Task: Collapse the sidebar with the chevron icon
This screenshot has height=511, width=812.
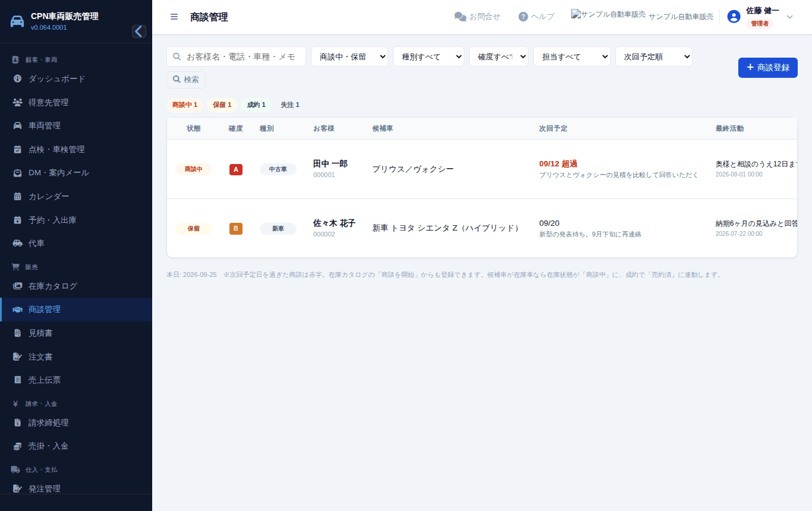Action: [x=139, y=31]
